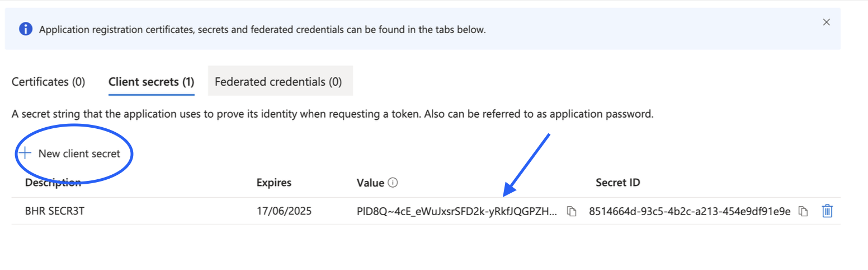
Task: Click the info icon next to Value header
Action: pyautogui.click(x=393, y=183)
